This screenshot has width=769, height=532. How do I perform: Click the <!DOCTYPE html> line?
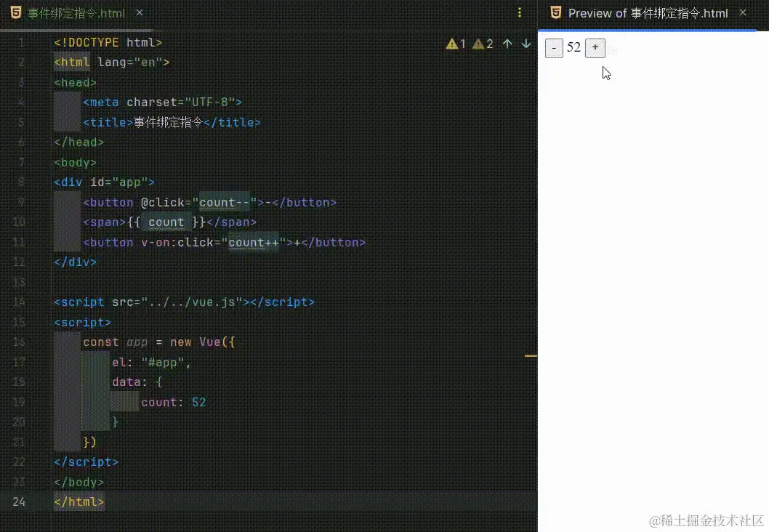coord(108,43)
